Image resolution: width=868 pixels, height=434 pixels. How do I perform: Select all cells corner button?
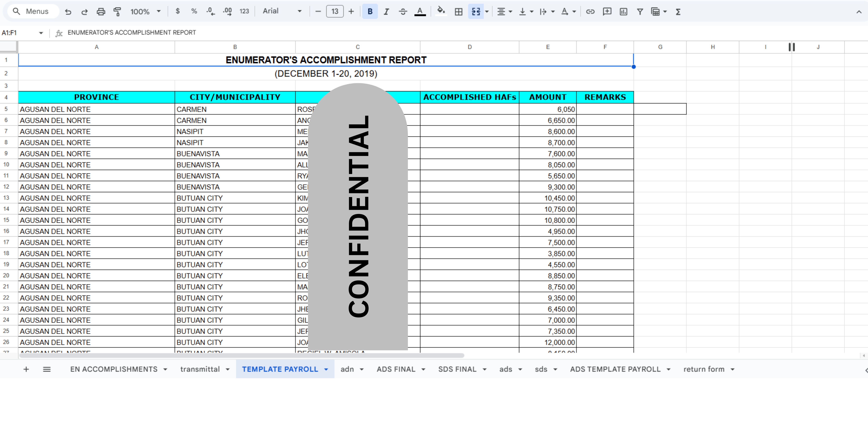(x=9, y=47)
